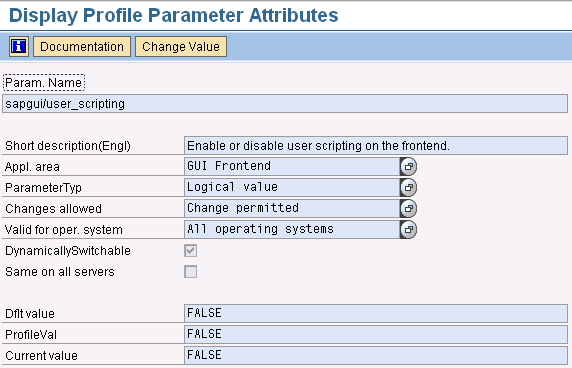Viewport: 572px width, 368px height.
Task: Select the Dflt value field
Action: (376, 313)
